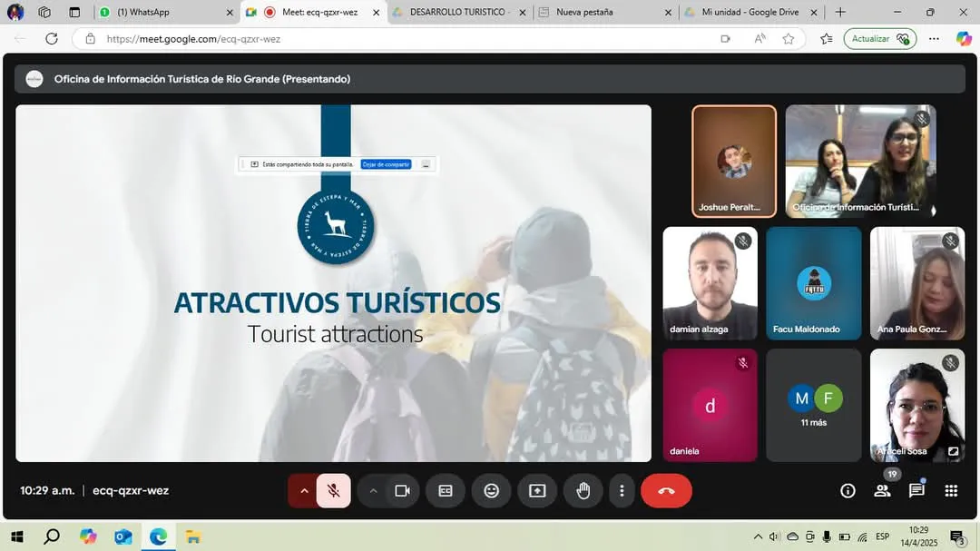This screenshot has width=980, height=551.
Task: Unmute the microphone in Meet toolbar
Action: click(x=333, y=491)
